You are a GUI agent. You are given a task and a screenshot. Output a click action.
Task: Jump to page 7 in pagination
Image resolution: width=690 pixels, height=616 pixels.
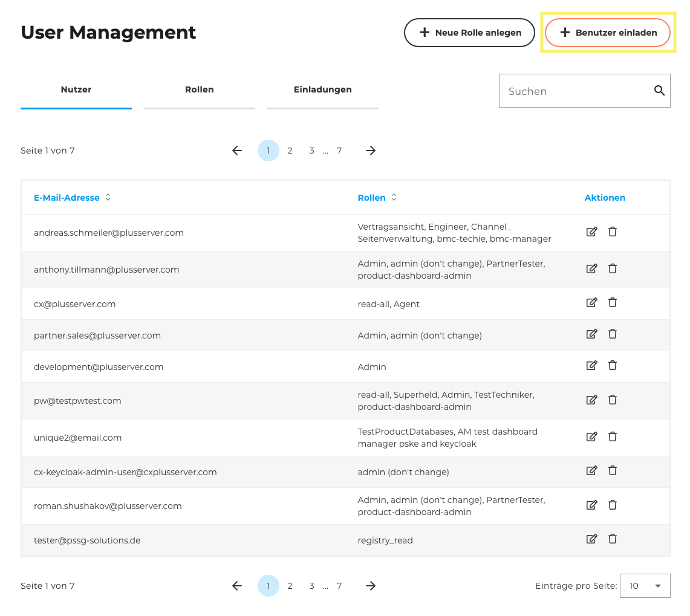(x=339, y=151)
